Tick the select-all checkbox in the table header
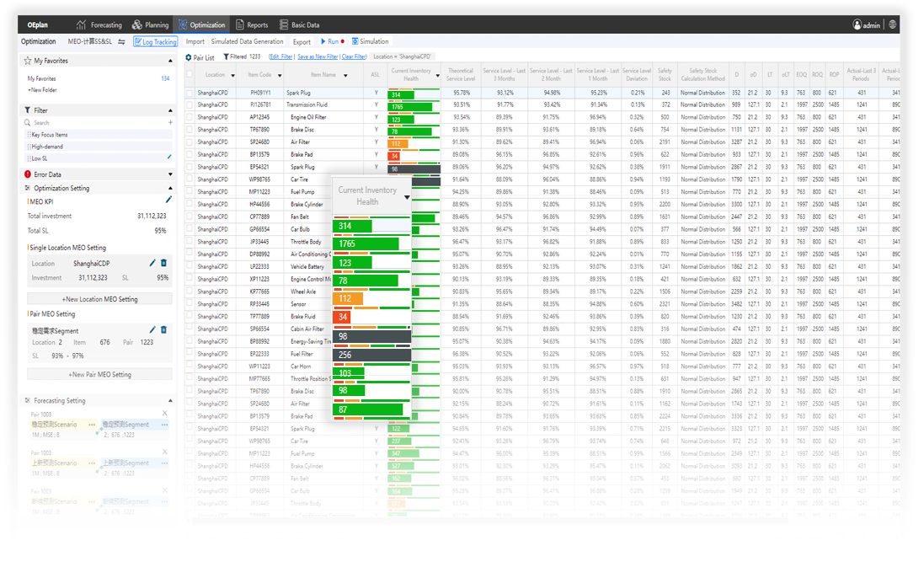The width and height of the screenshot is (924, 567). click(x=190, y=74)
